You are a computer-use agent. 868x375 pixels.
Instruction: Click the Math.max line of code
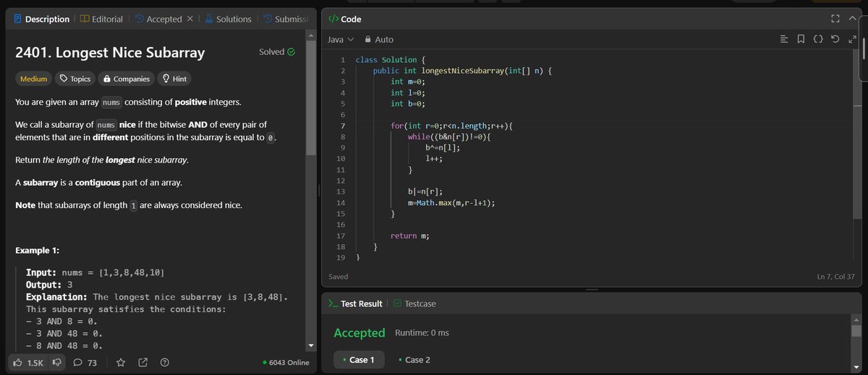(451, 203)
